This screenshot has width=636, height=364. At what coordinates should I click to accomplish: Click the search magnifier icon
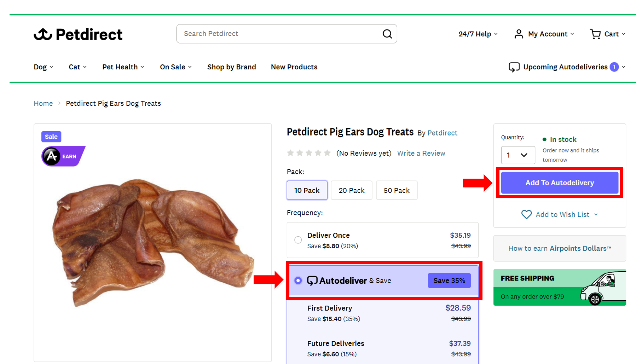pos(387,34)
